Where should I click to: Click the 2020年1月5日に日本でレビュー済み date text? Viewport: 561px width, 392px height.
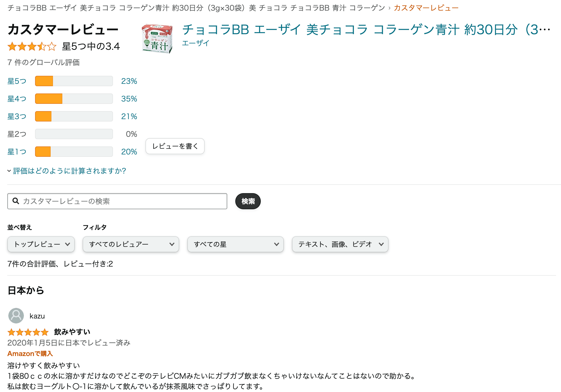coord(69,343)
